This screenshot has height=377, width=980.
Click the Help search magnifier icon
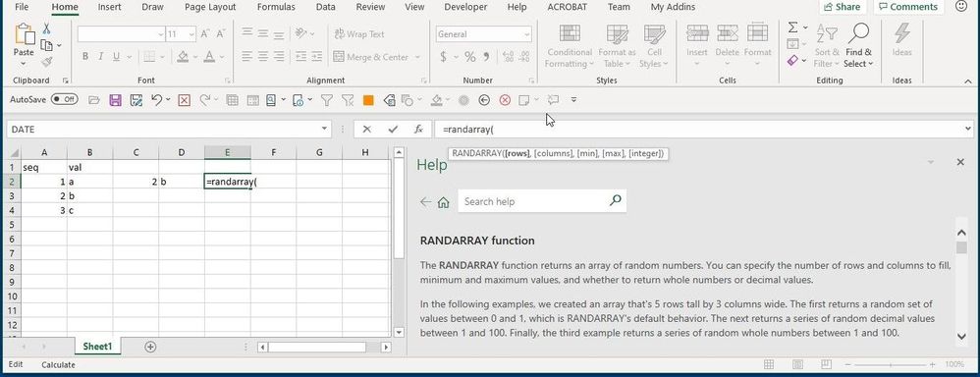point(616,200)
